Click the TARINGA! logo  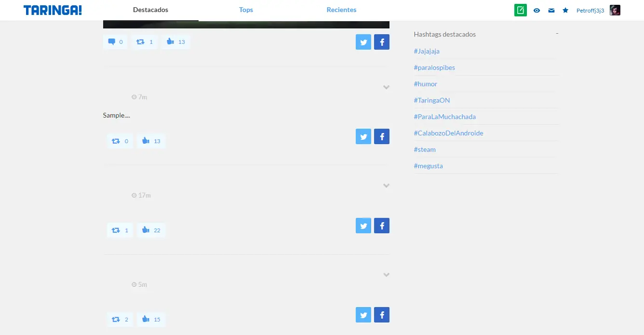point(53,10)
